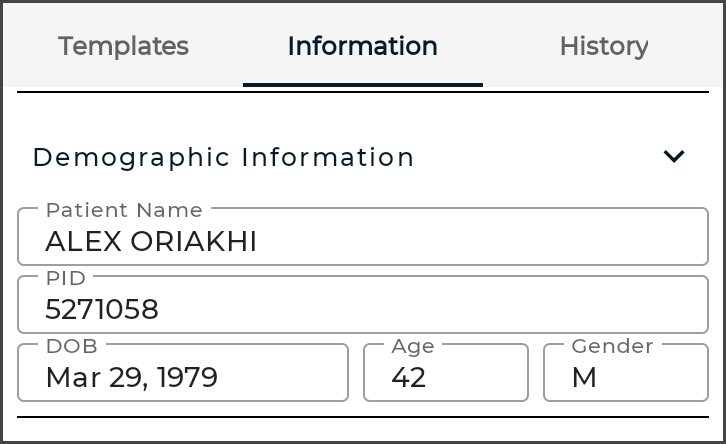Screen dimensions: 726x444
Task: Click the Patient Name field label
Action: coord(124,210)
